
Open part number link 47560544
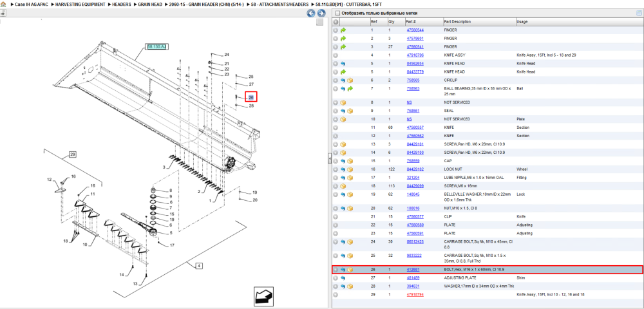(x=415, y=30)
